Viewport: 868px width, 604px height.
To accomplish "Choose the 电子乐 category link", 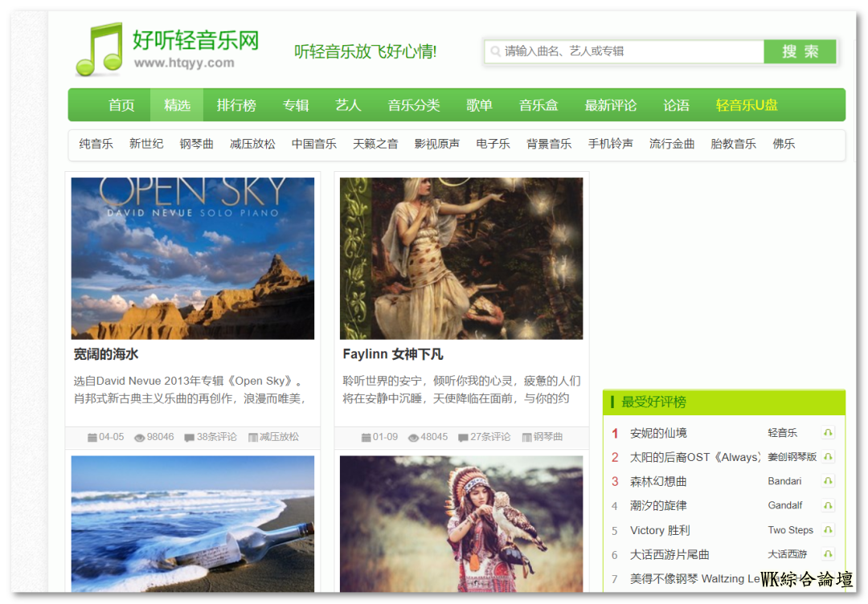I will tap(493, 145).
